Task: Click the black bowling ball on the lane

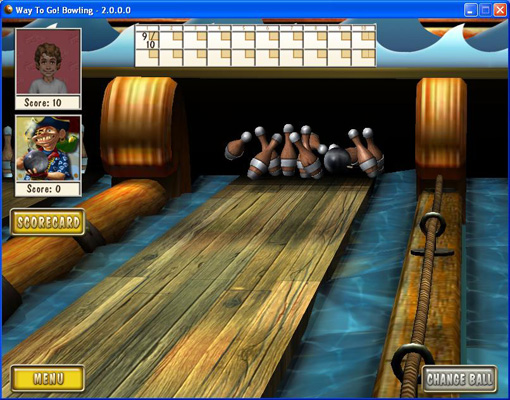Action: click(337, 160)
